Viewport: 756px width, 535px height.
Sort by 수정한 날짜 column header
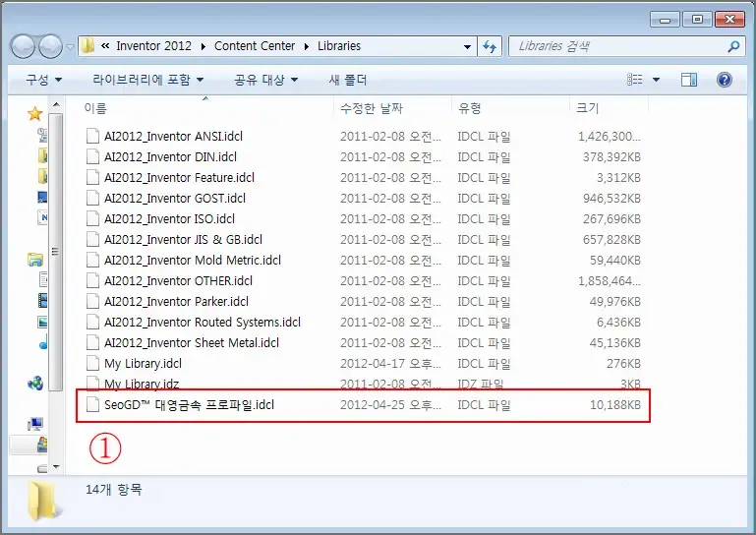click(372, 108)
